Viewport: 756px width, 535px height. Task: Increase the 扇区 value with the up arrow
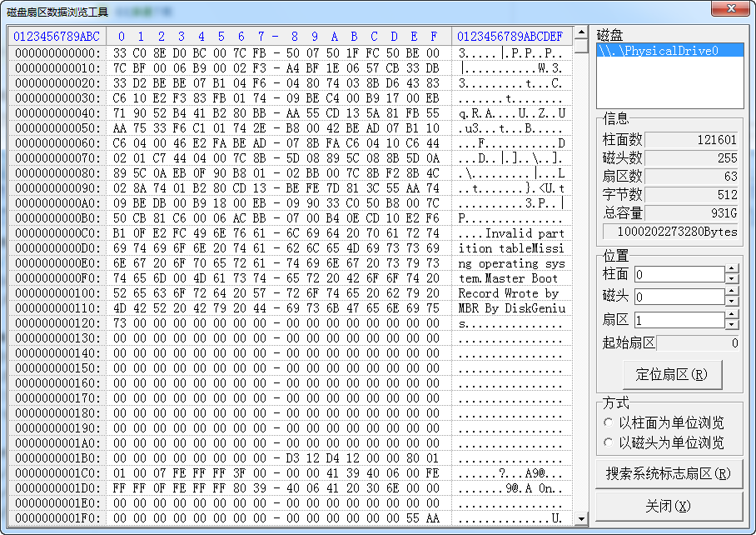(731, 315)
